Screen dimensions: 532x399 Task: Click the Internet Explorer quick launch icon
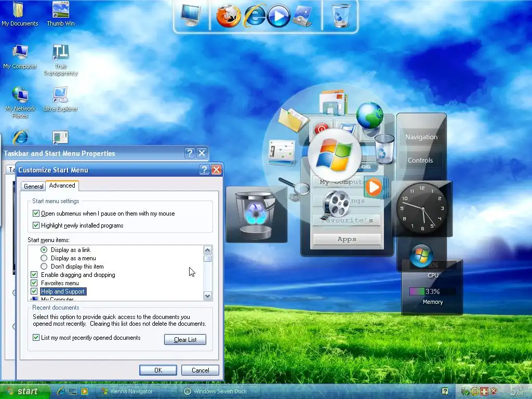coord(61,391)
